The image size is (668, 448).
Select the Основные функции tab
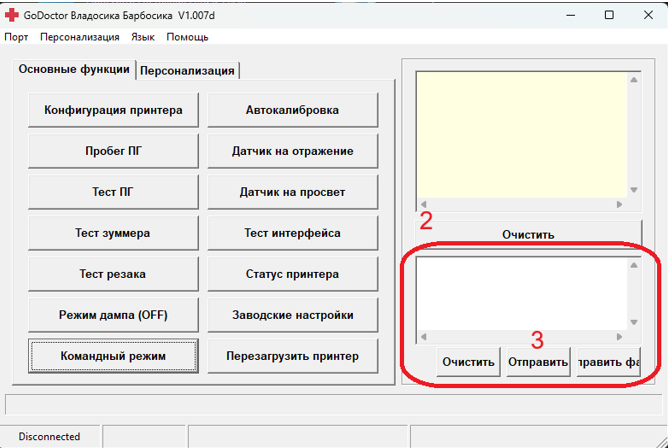point(74,70)
